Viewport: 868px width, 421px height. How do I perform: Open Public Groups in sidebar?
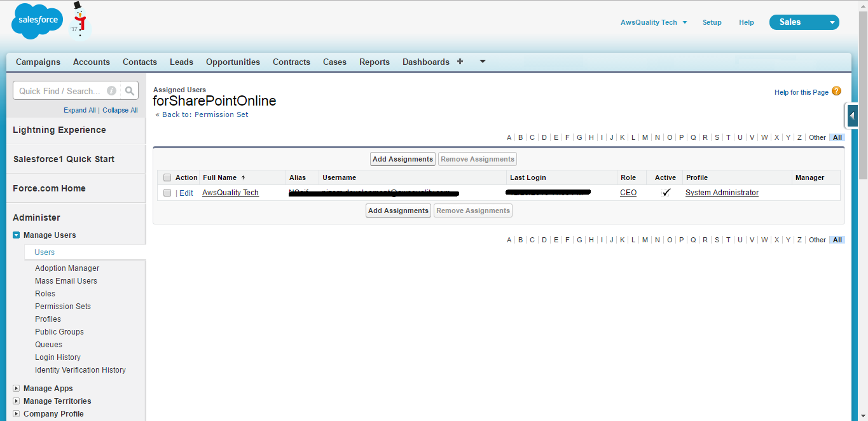59,332
